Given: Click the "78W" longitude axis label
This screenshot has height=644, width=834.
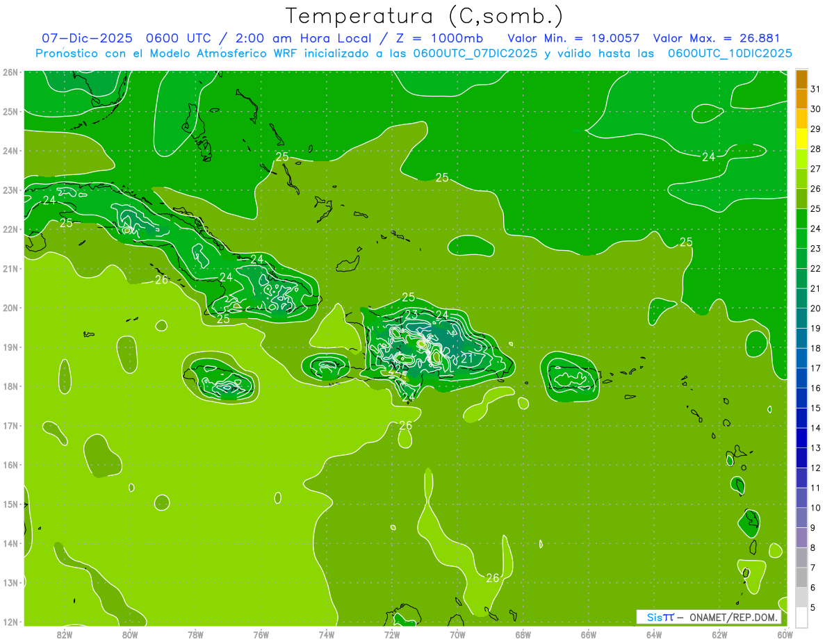Looking at the screenshot, I should (x=195, y=634).
